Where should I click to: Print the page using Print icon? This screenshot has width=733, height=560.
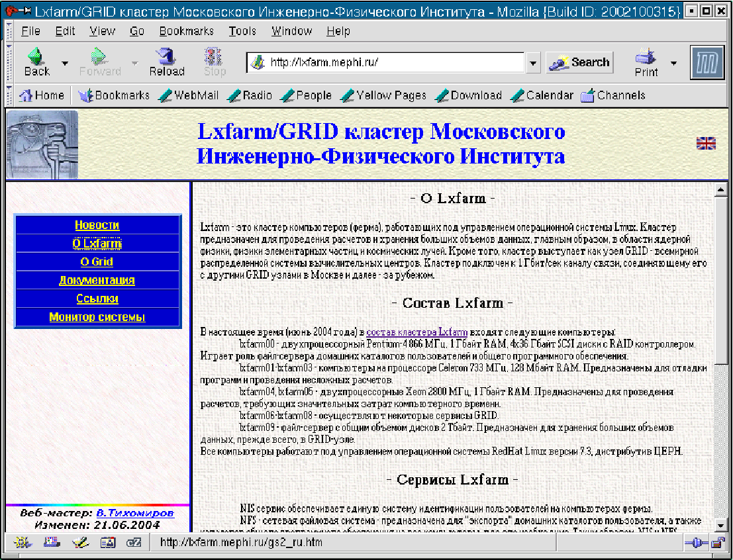tap(646, 62)
